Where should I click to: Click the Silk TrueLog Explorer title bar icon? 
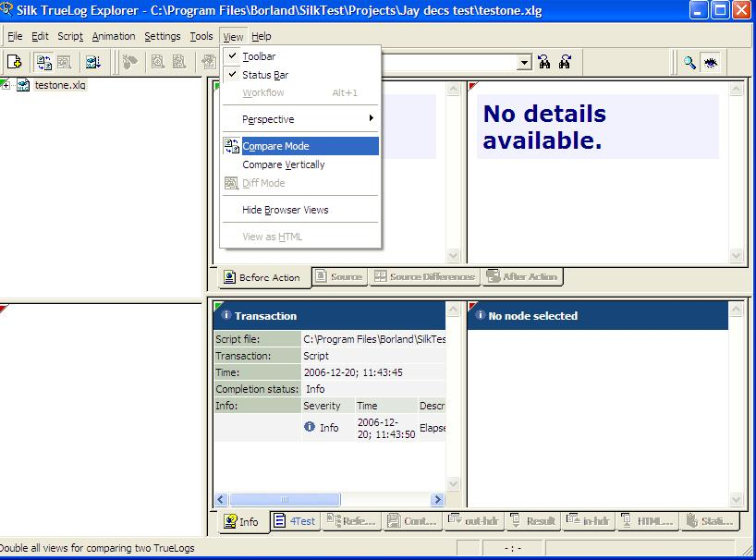(6, 9)
